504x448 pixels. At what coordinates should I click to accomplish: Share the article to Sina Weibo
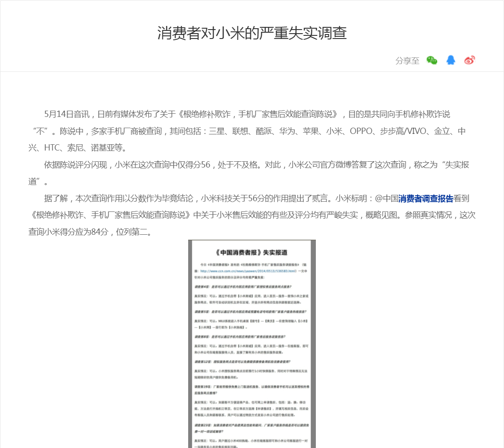[470, 60]
